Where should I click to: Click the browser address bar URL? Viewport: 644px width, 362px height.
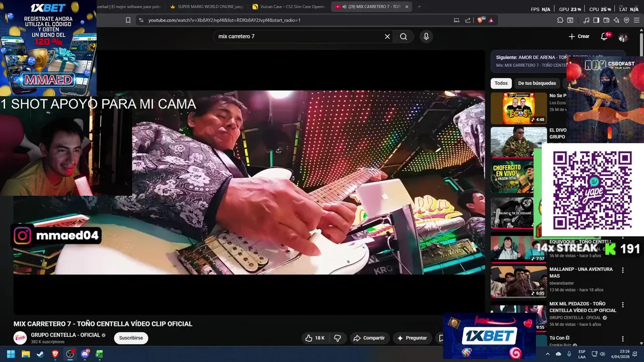point(224,20)
